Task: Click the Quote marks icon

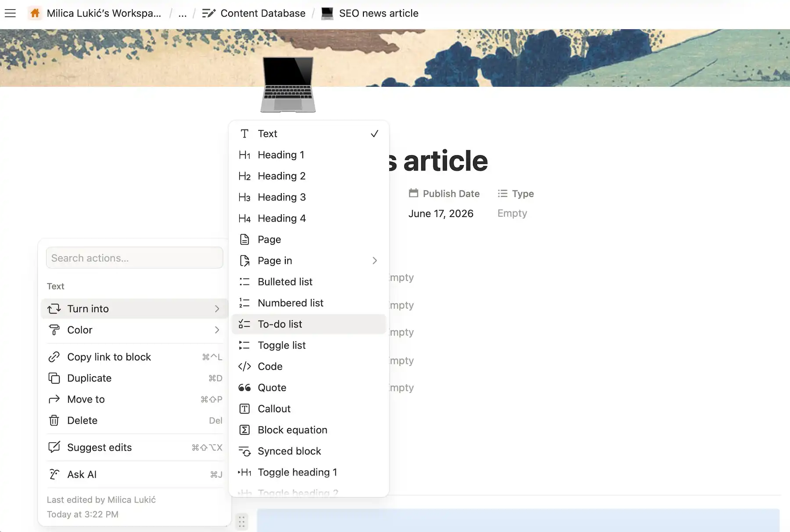Action: [244, 388]
